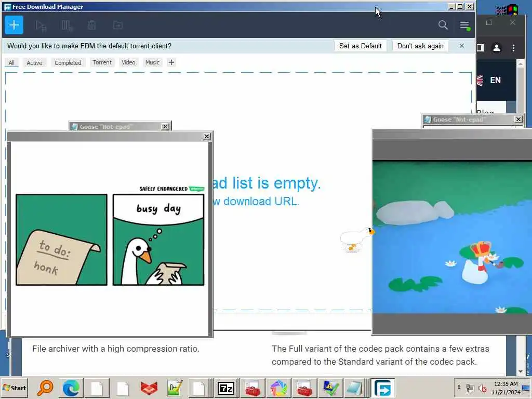Click the goose pond picture
Screen dimensions: 532x399
[452, 237]
